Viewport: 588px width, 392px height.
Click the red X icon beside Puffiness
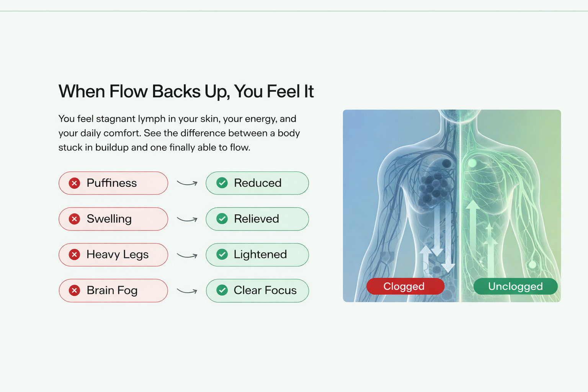click(75, 183)
